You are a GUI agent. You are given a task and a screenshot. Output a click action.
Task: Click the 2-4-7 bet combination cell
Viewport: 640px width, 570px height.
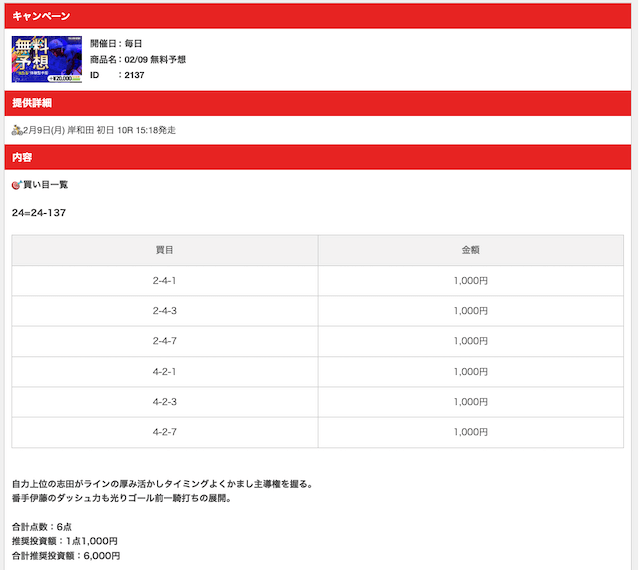pos(165,341)
